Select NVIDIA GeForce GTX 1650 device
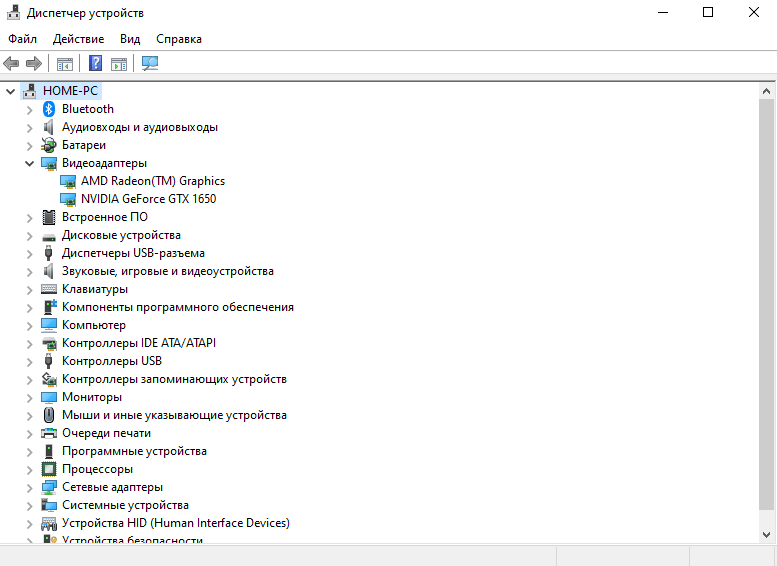This screenshot has width=777, height=566. [x=149, y=199]
